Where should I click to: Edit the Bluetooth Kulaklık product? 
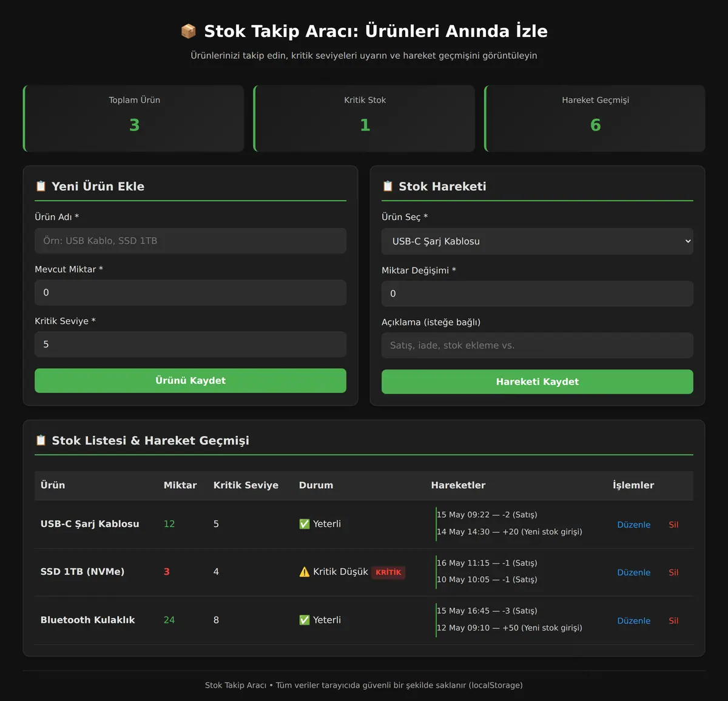(x=634, y=621)
